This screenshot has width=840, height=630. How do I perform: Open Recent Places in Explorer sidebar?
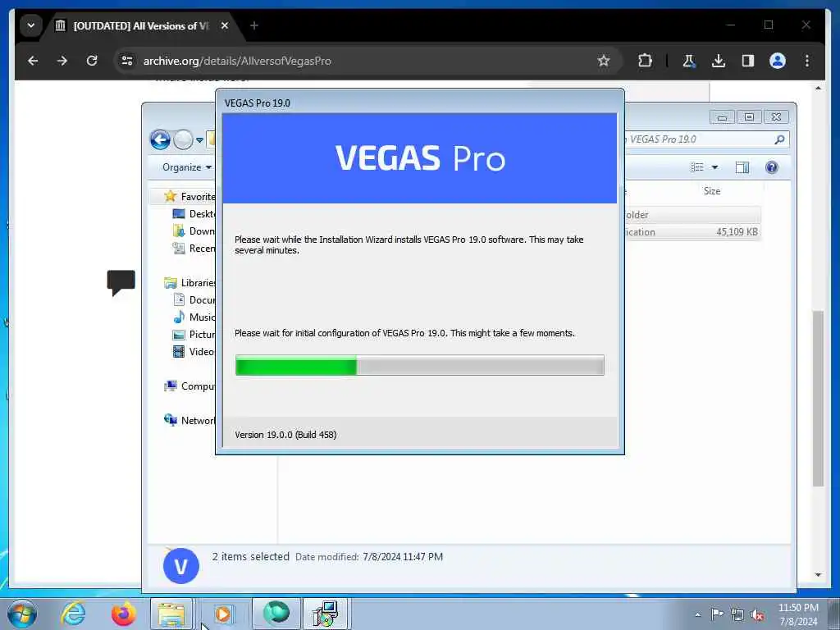click(194, 248)
